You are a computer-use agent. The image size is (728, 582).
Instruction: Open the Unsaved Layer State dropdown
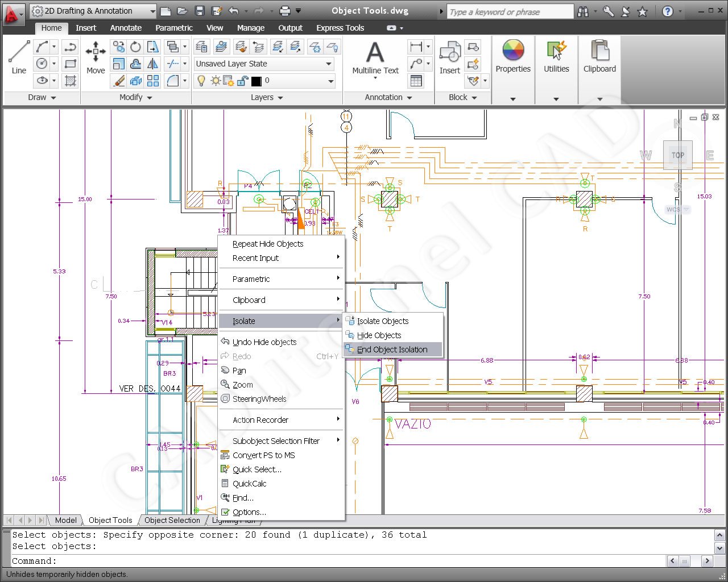(328, 64)
